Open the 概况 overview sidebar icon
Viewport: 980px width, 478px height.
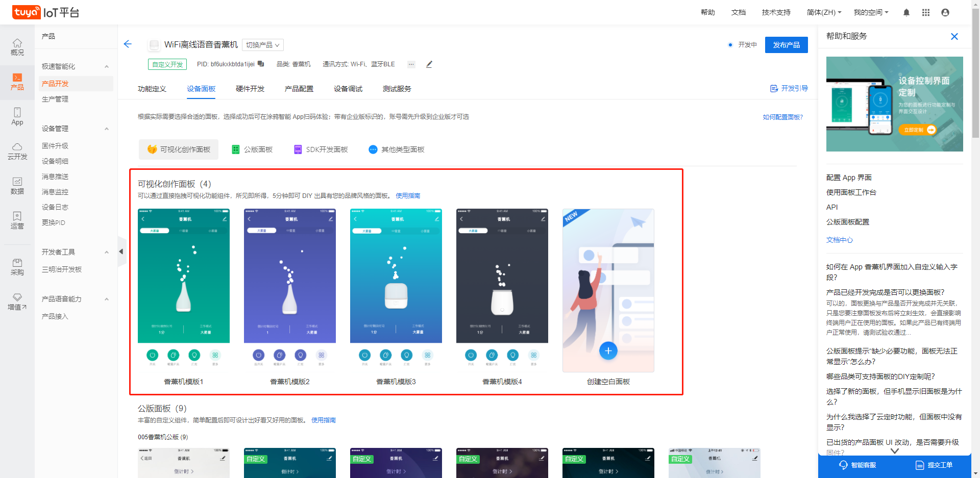click(17, 47)
